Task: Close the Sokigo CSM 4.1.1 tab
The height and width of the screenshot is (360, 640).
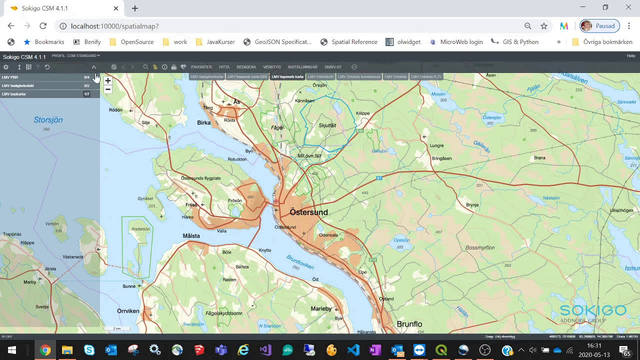Action: (116, 8)
